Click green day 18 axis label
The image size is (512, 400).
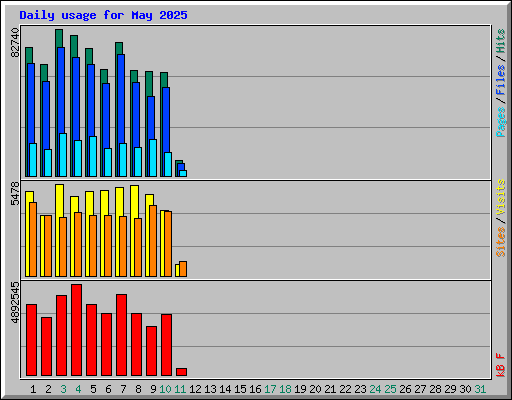pos(285,389)
